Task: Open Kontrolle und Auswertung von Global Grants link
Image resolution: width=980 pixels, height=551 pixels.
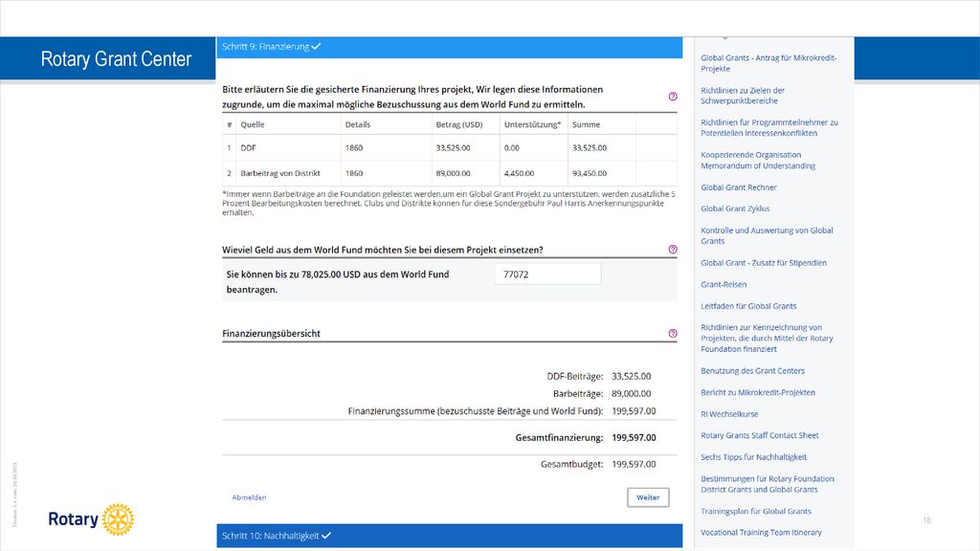Action: pyautogui.click(x=767, y=235)
